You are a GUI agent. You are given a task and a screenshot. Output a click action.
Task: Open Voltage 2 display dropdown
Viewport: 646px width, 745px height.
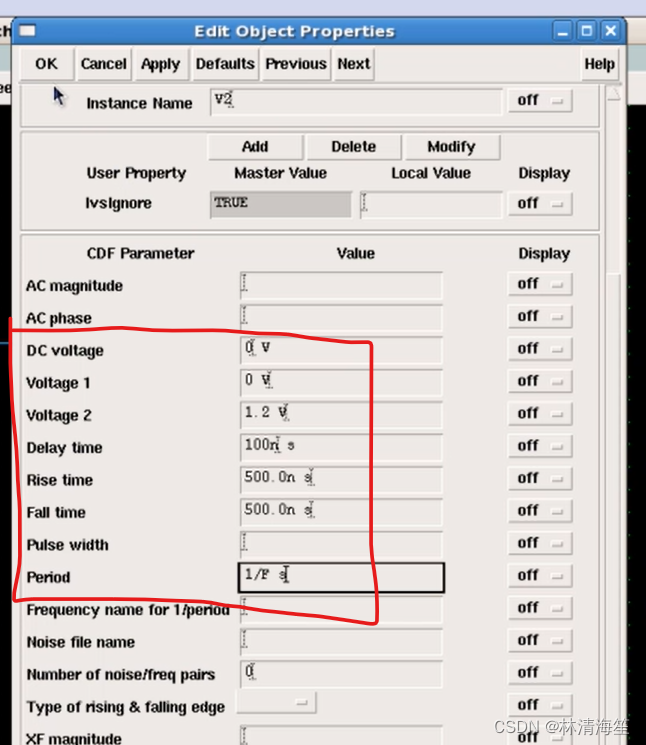pyautogui.click(x=540, y=414)
